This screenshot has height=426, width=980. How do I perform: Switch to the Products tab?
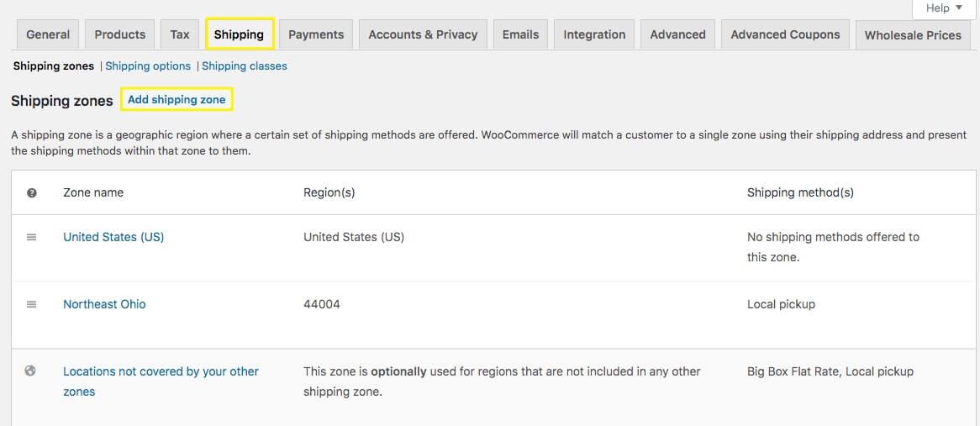coord(119,34)
